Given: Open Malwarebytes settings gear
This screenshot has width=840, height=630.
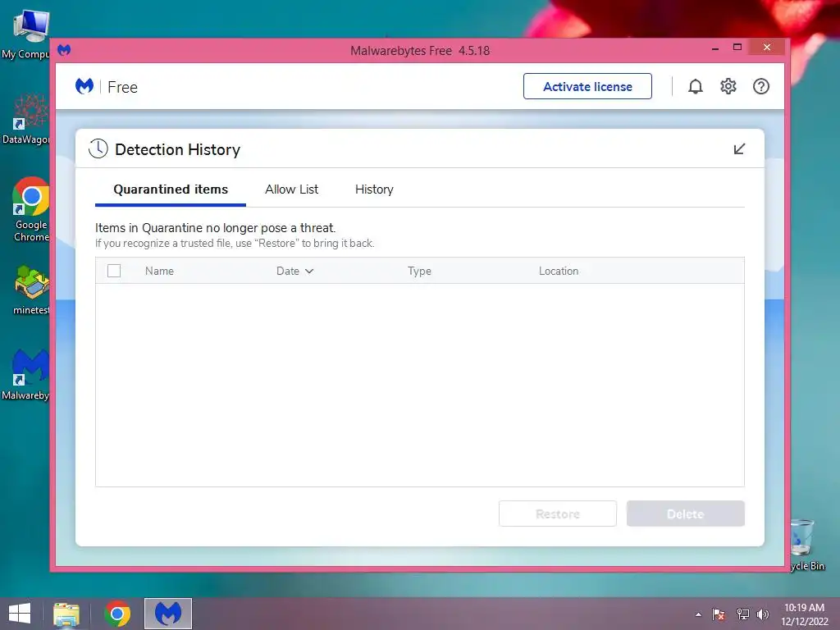Looking at the screenshot, I should coord(728,86).
